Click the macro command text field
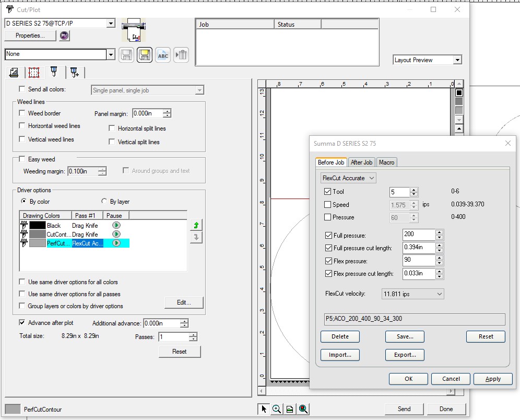The image size is (520, 420). 415,319
